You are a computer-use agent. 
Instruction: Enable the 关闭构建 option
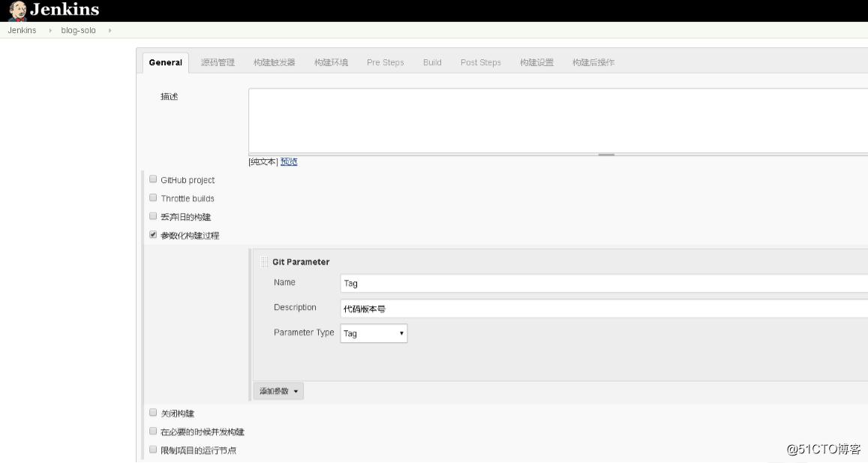[x=153, y=413]
